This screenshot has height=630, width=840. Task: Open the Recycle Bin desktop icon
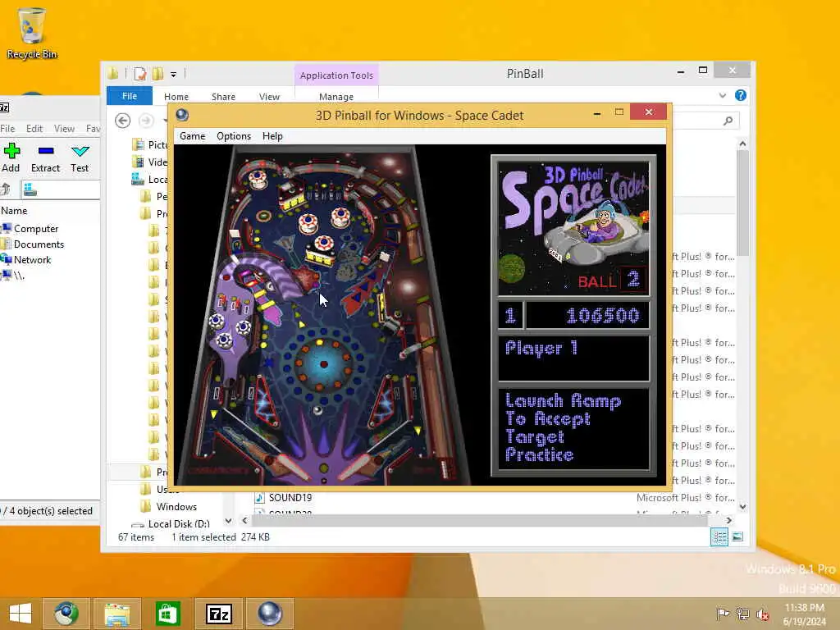32,33
